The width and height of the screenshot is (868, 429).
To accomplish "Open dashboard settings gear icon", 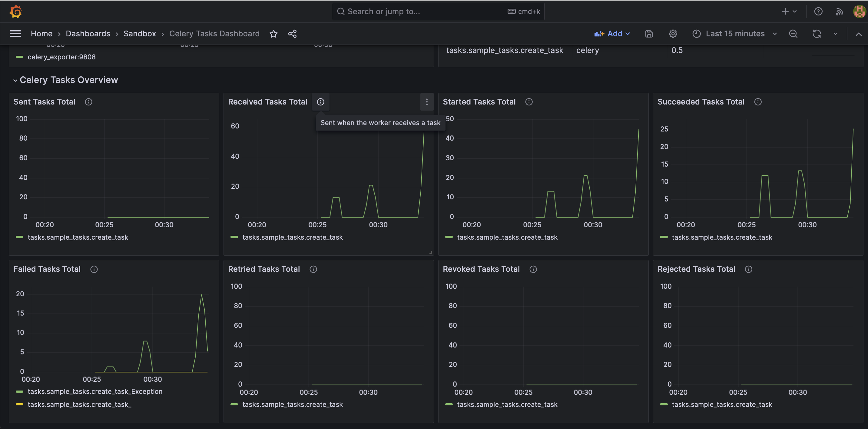I will pyautogui.click(x=673, y=34).
